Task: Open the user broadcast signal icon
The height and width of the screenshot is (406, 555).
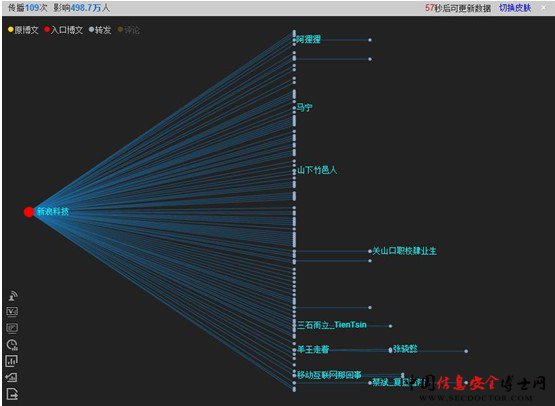Action: (x=13, y=296)
